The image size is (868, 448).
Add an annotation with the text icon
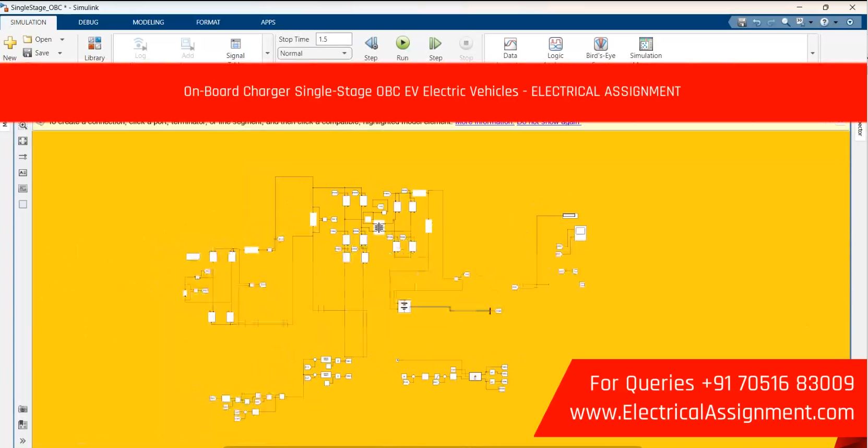23,173
